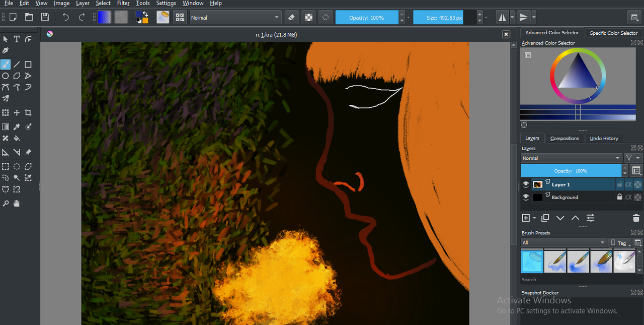Click the Elliptical selection tool
The image size is (644, 325).
pos(17,166)
